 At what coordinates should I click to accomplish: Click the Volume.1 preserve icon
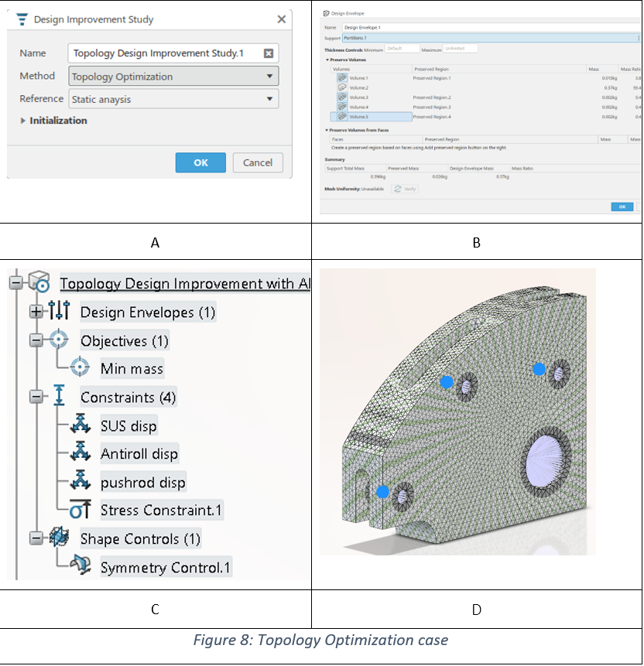(x=342, y=77)
